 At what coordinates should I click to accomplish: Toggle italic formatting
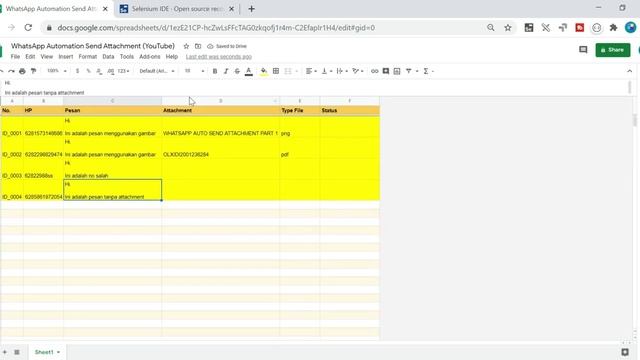coord(226,71)
